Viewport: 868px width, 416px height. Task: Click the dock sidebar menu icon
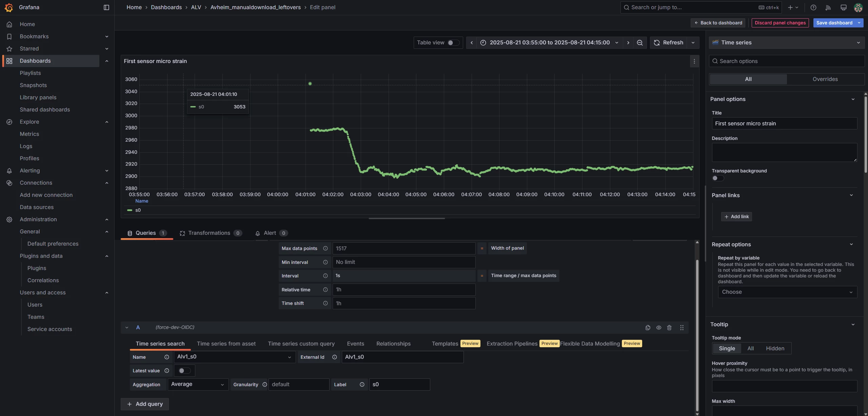(106, 7)
